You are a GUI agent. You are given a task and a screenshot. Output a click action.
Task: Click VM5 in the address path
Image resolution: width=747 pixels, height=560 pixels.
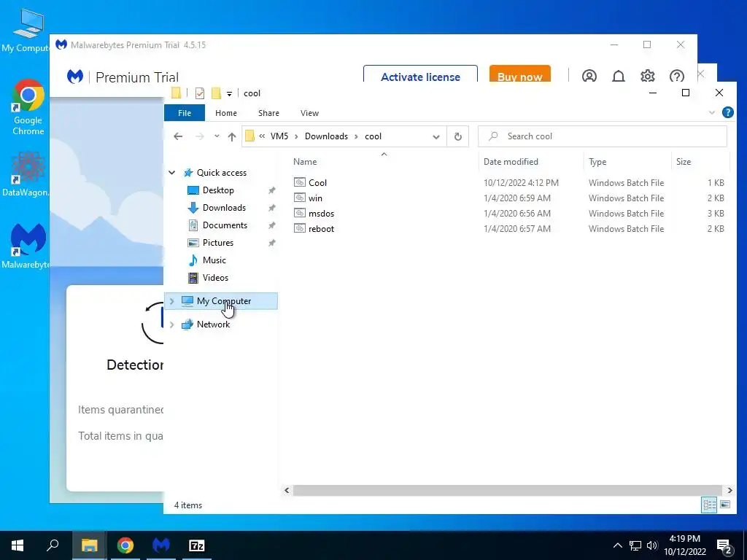pyautogui.click(x=279, y=136)
